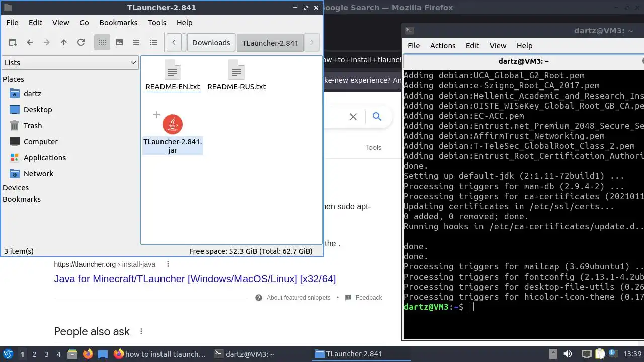Open the options dots beside tlauncher.org URL
Viewport: 644px width, 362px height.
point(168,264)
